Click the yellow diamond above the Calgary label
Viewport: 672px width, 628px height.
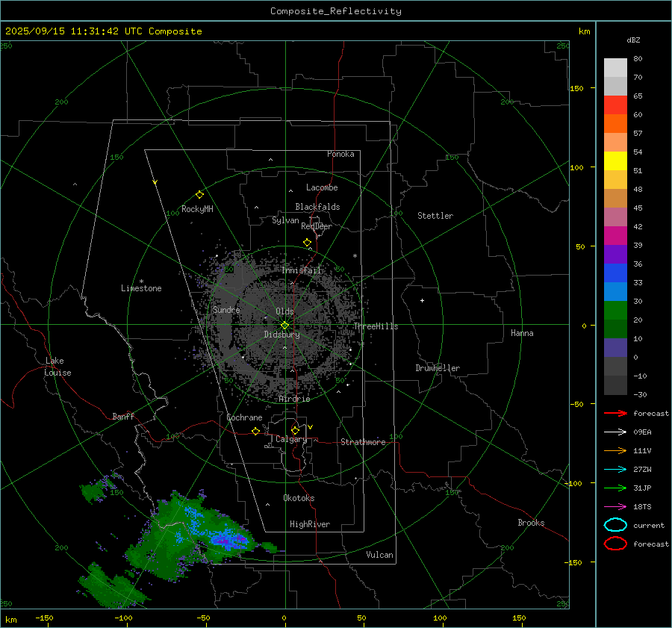click(x=295, y=430)
